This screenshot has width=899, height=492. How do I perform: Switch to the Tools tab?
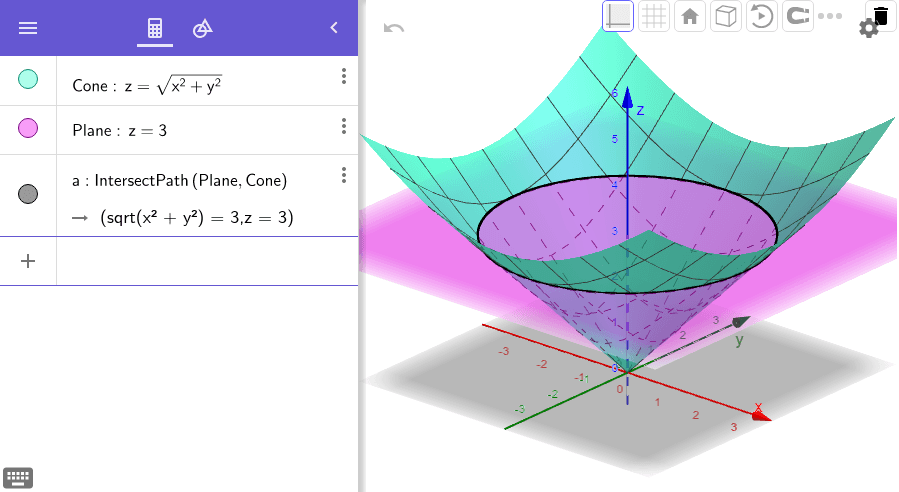tap(202, 28)
